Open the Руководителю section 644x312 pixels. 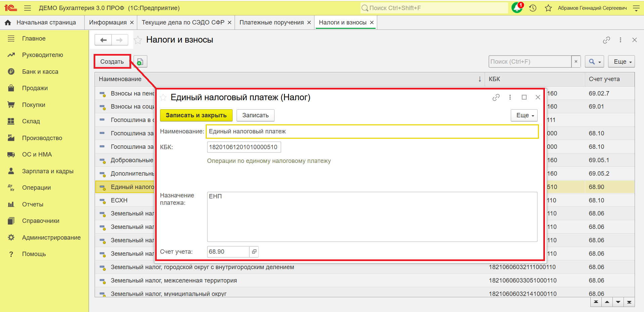point(43,55)
